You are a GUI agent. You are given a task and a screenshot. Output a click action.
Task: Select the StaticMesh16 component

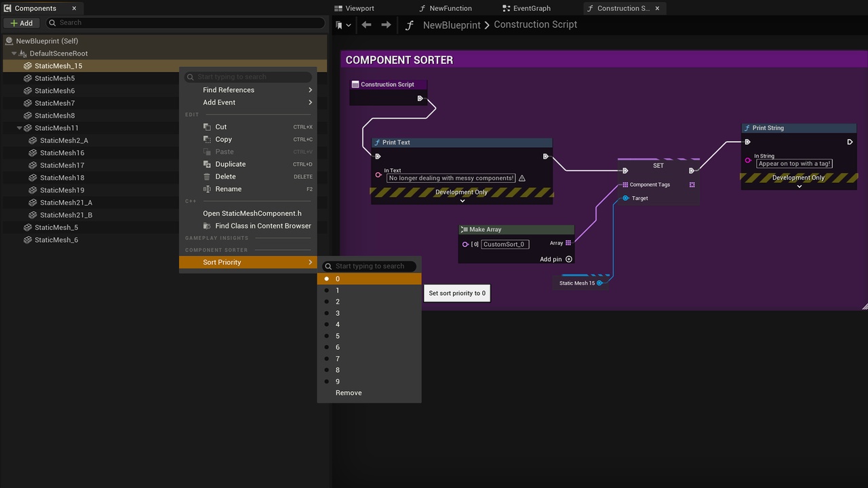[x=62, y=153]
